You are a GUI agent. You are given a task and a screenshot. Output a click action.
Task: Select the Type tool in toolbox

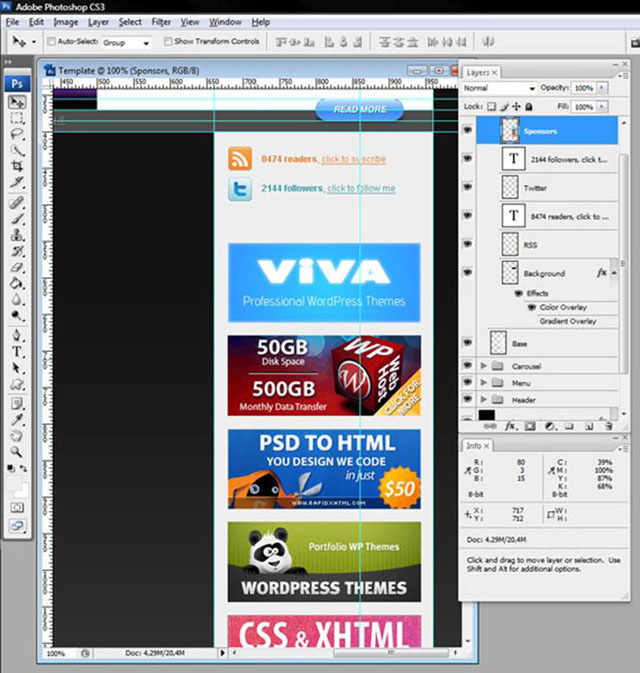(17, 352)
